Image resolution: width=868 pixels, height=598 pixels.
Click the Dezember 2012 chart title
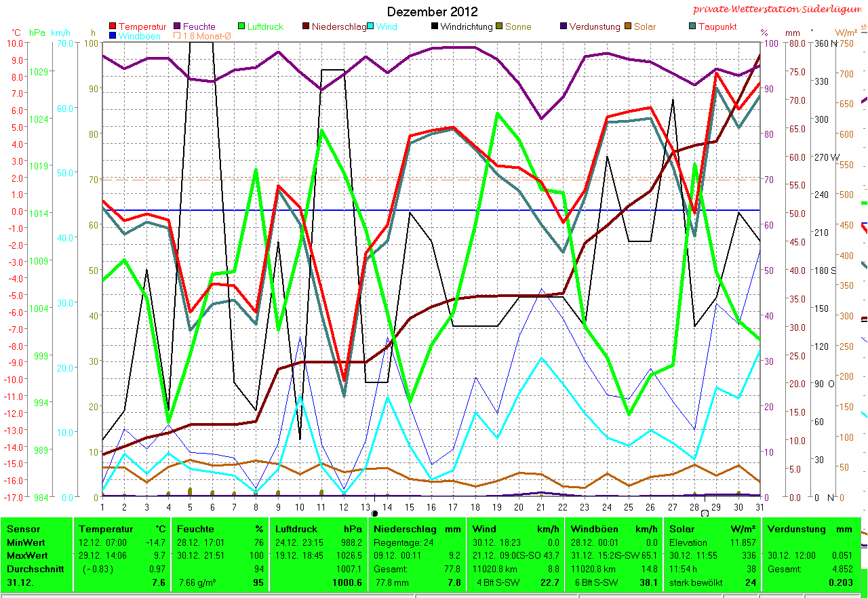432,12
